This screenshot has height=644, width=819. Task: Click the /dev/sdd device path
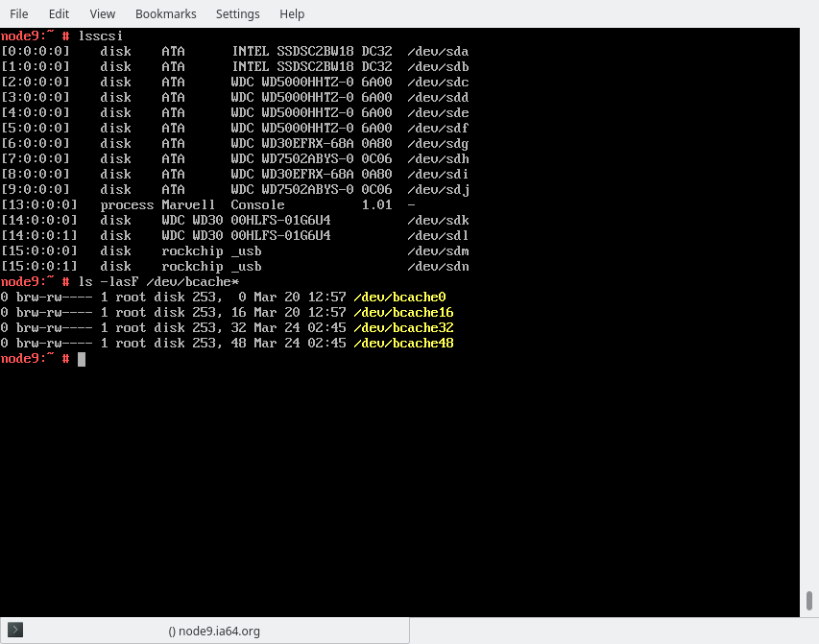click(438, 97)
